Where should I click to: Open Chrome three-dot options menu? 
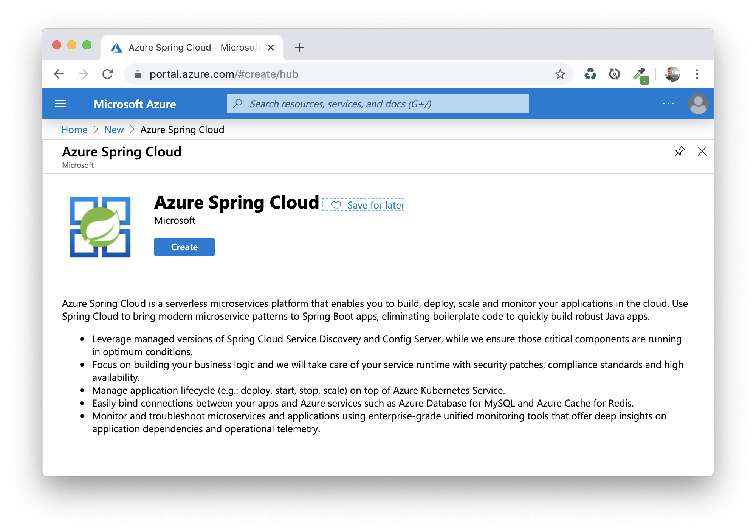pos(697,74)
